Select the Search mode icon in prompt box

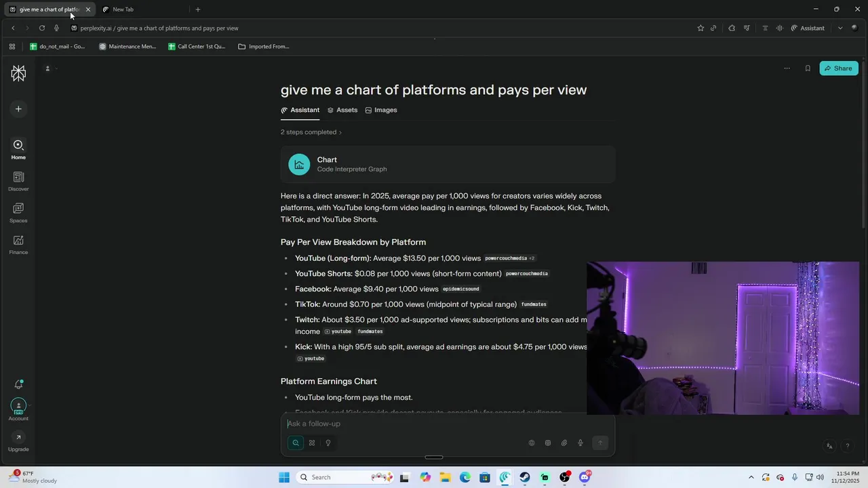click(296, 443)
